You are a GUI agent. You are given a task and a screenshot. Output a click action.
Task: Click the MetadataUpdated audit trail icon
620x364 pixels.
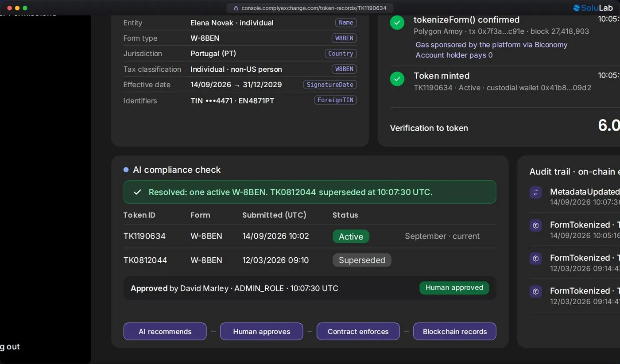[x=535, y=192]
